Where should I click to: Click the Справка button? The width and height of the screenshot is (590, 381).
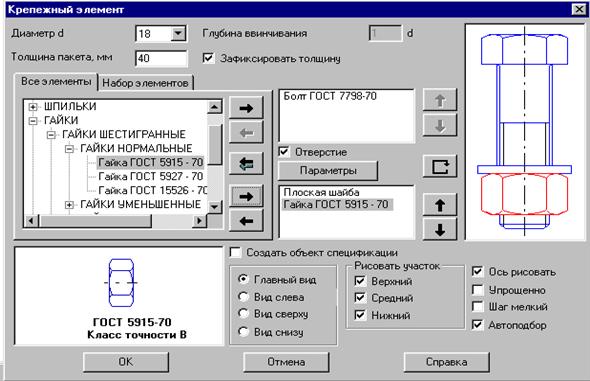pos(446,362)
